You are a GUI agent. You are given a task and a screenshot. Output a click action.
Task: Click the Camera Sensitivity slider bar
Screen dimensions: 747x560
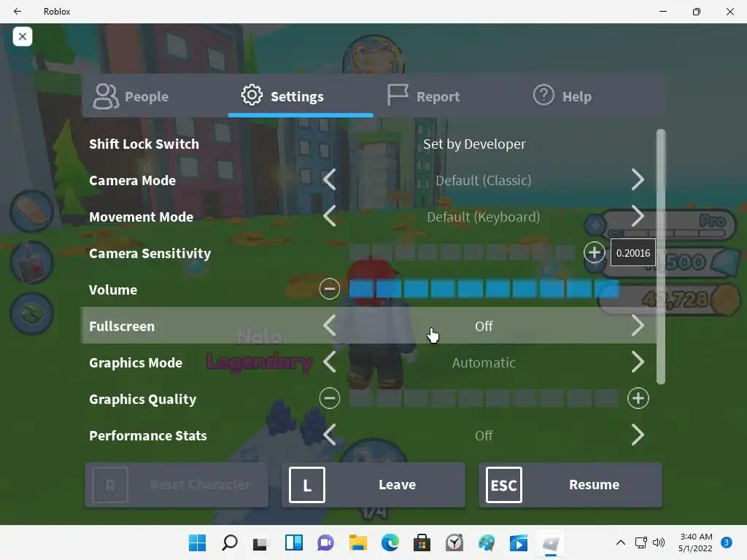point(462,253)
